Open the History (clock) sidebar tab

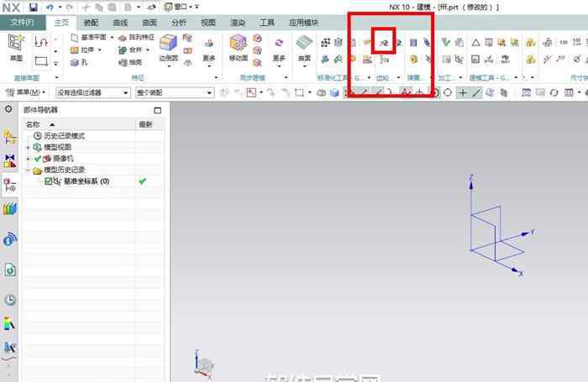point(10,300)
